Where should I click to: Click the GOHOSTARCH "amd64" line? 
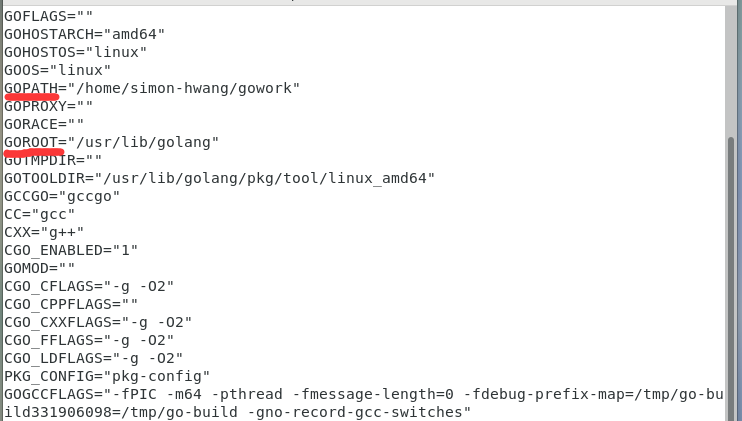(x=84, y=34)
